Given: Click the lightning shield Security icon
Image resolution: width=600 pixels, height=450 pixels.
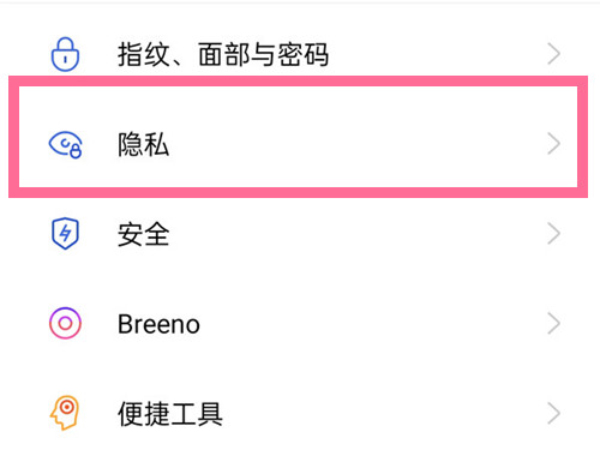Looking at the screenshot, I should [x=65, y=235].
